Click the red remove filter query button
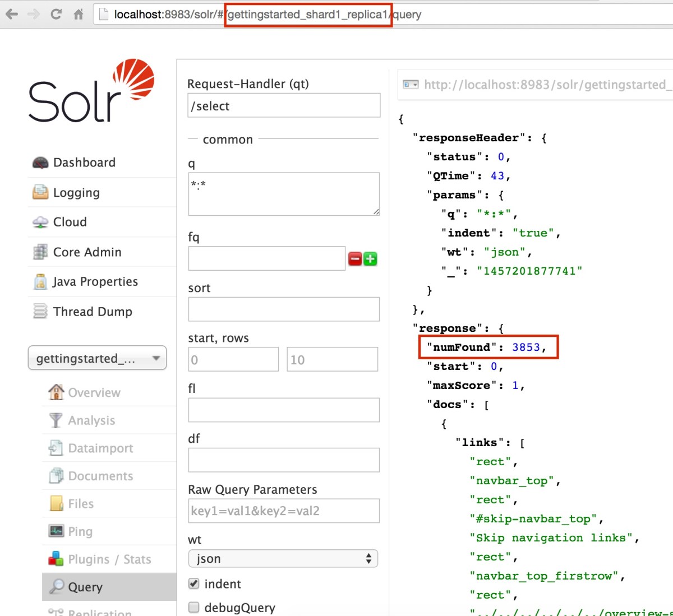The image size is (673, 616). (355, 259)
